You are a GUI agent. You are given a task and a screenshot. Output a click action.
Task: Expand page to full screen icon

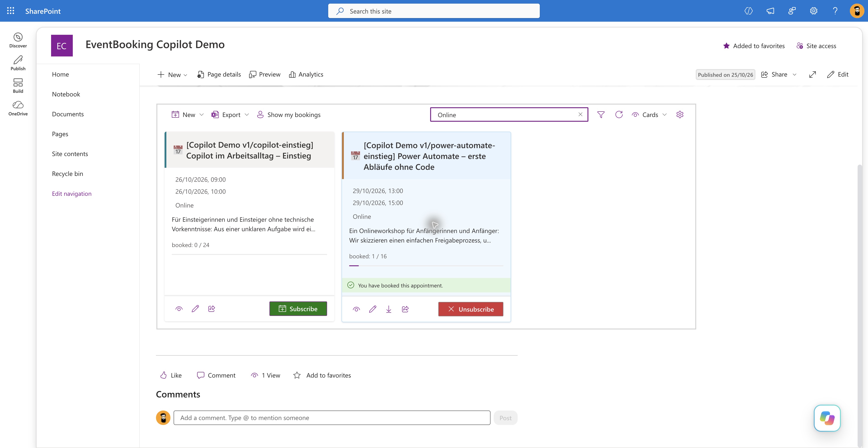(812, 74)
